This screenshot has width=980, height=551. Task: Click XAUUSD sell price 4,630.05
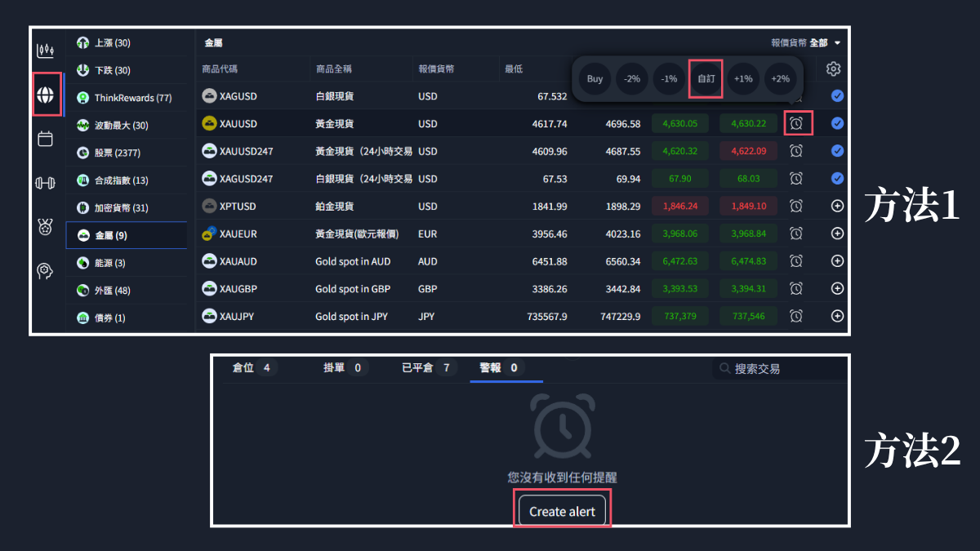680,124
